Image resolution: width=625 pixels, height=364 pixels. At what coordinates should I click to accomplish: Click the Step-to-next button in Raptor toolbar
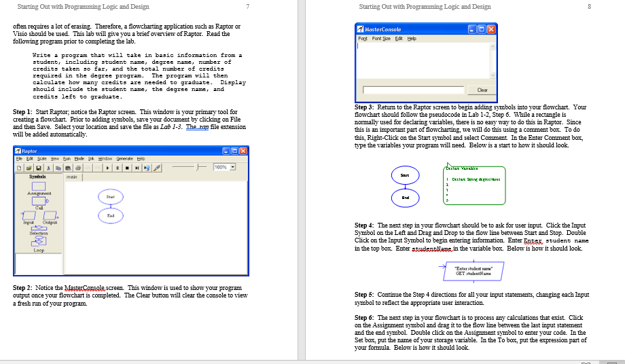coord(137,168)
